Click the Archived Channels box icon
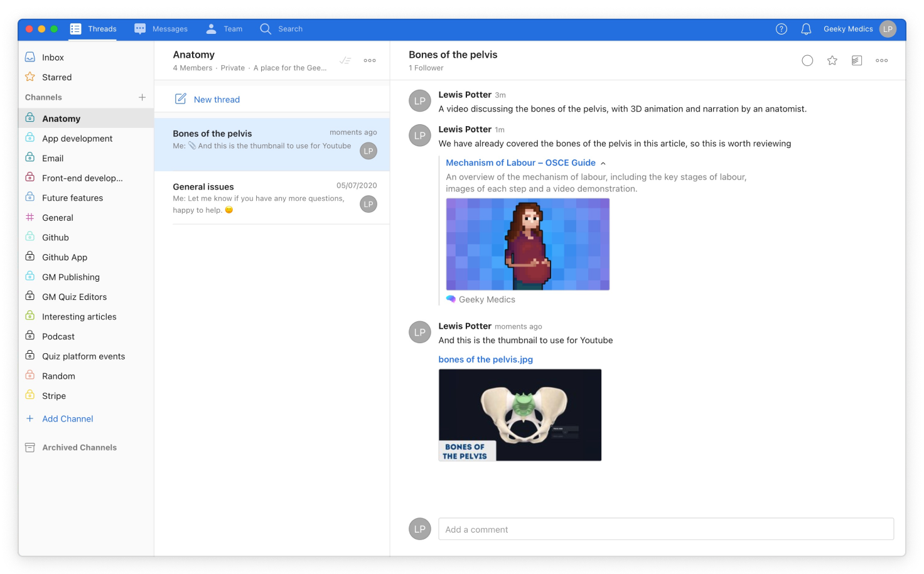The image size is (924, 574). (x=30, y=447)
